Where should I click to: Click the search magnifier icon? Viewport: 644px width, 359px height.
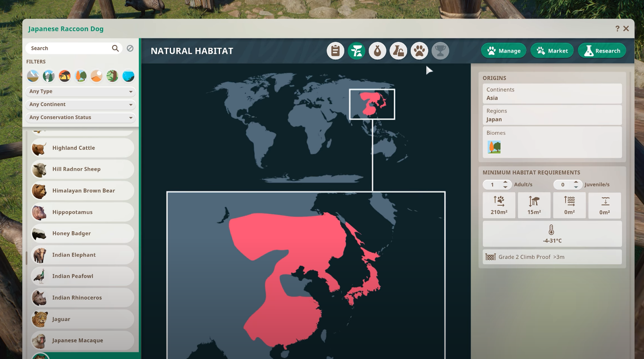click(115, 48)
